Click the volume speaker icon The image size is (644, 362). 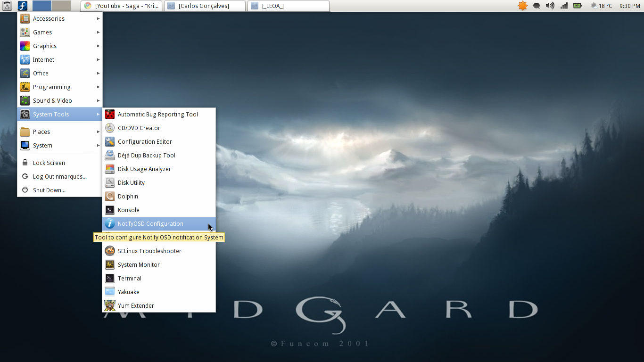550,6
